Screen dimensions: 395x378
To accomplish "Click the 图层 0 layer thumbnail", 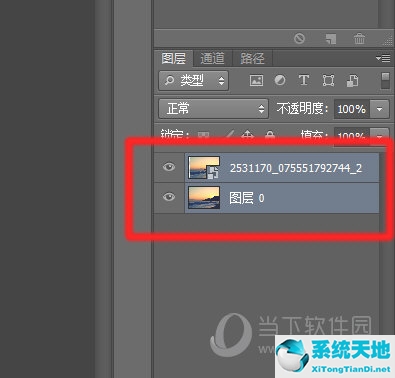I will point(204,198).
